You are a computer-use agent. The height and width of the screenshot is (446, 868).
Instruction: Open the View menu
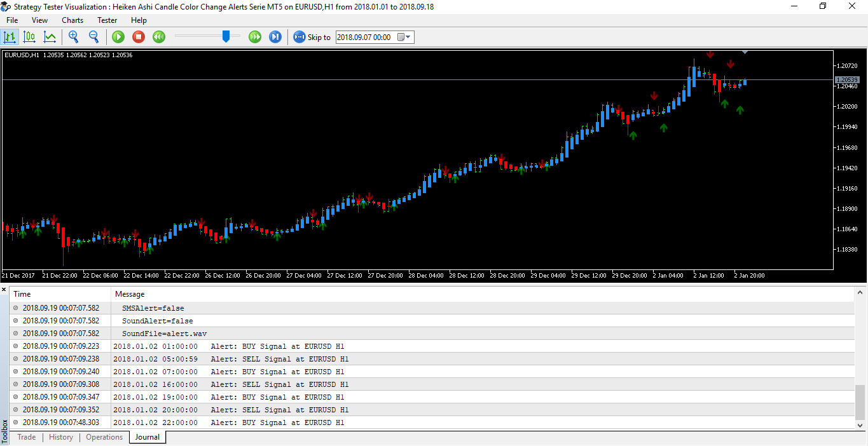pos(39,20)
